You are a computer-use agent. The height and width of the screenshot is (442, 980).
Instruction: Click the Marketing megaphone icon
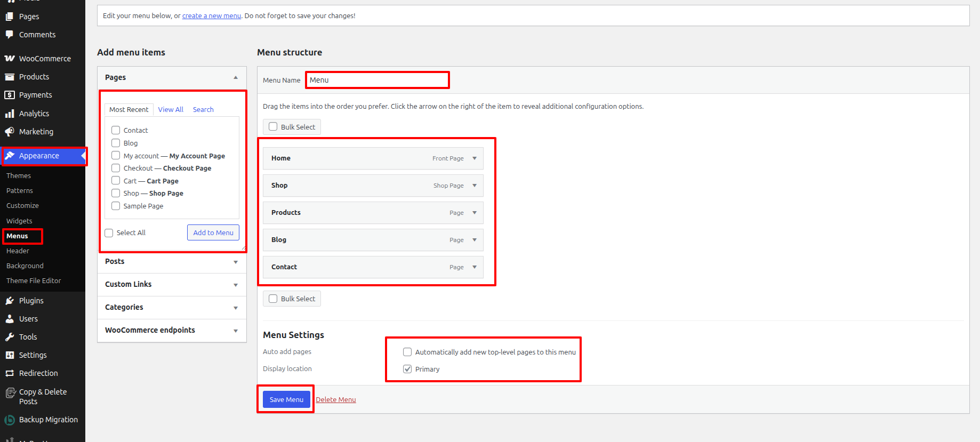tap(10, 132)
